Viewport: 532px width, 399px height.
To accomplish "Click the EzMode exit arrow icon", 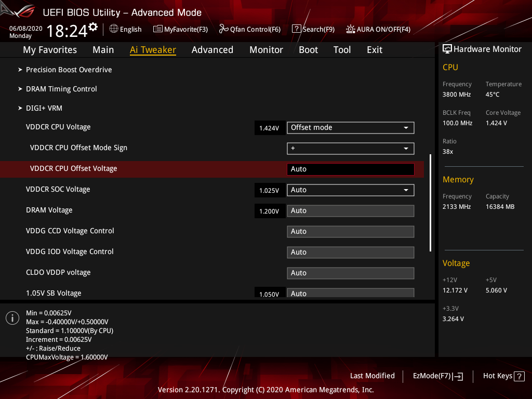I will [x=458, y=376].
